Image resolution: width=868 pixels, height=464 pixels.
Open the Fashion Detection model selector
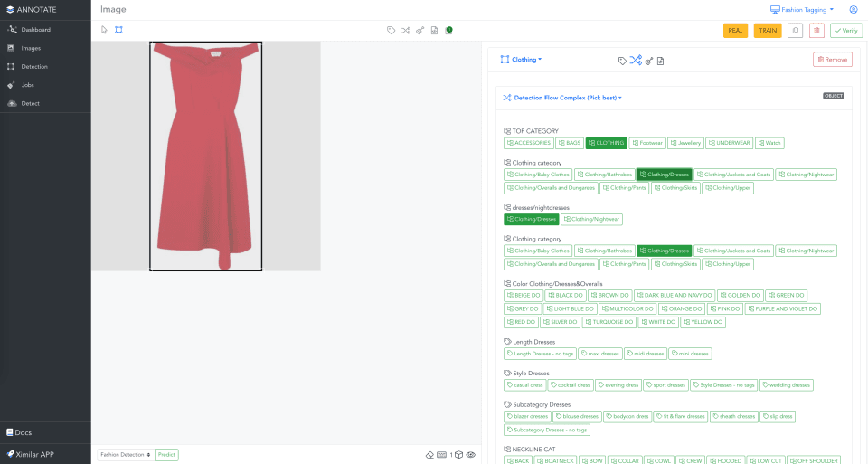[126, 455]
